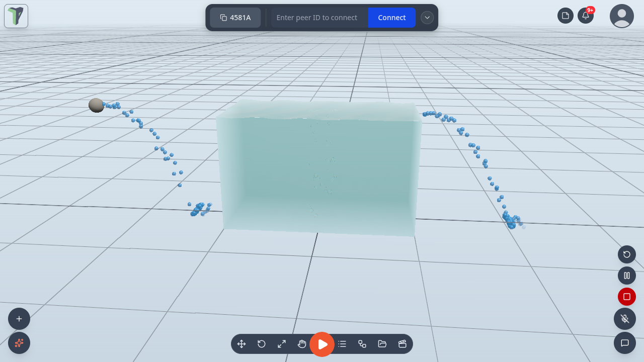Open the shapes hierarchy icon
This screenshot has height=362, width=644.
click(362, 344)
